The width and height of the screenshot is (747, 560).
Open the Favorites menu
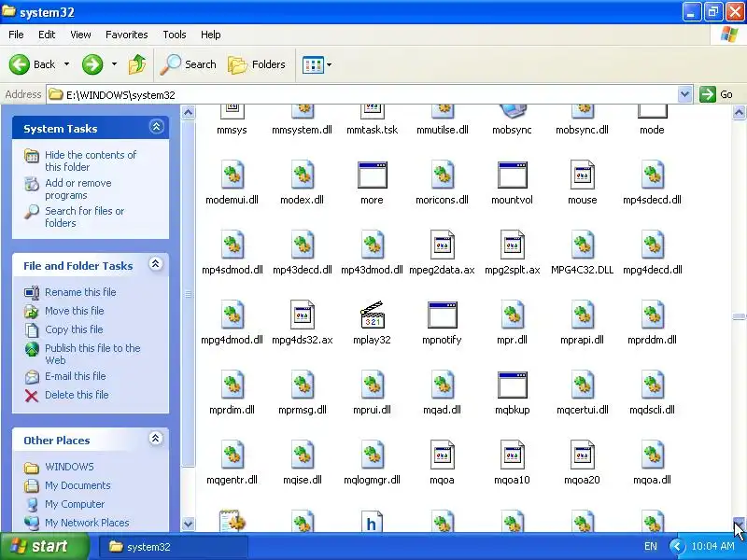click(x=127, y=35)
